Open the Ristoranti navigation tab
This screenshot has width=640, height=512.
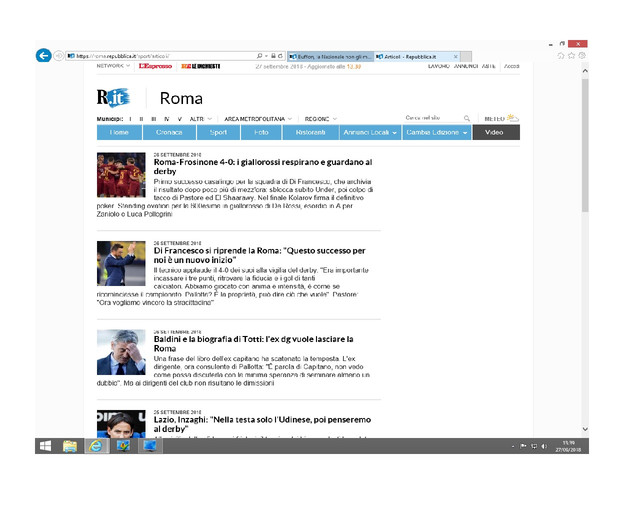click(311, 132)
